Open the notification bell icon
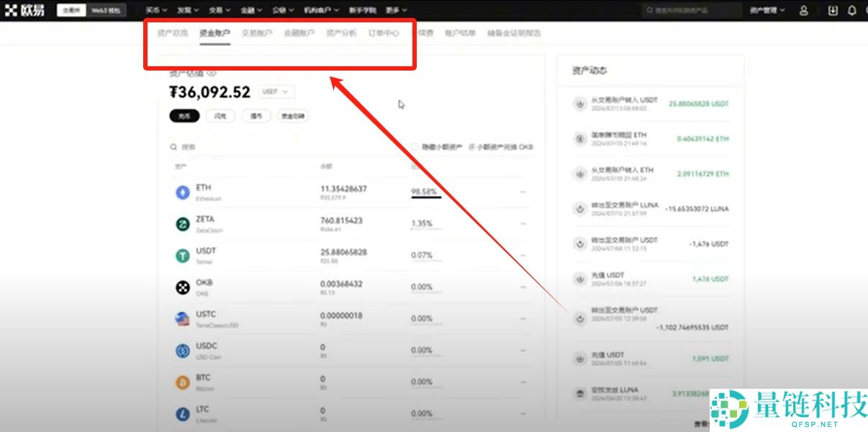The image size is (868, 432). [851, 9]
